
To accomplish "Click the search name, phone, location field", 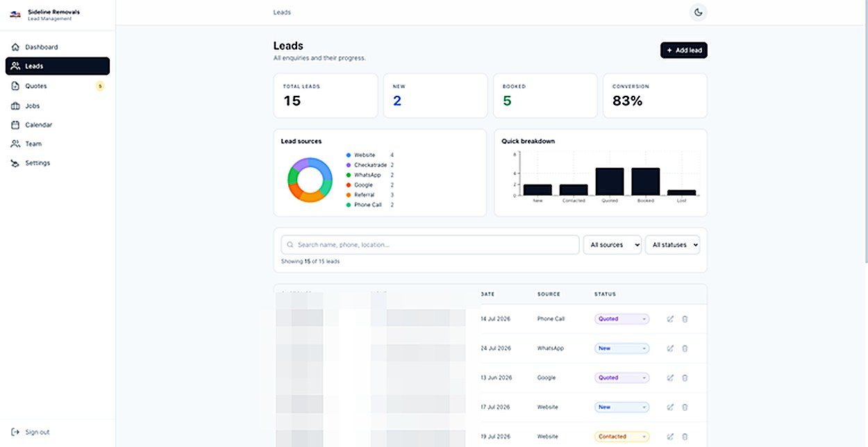I will pyautogui.click(x=430, y=245).
